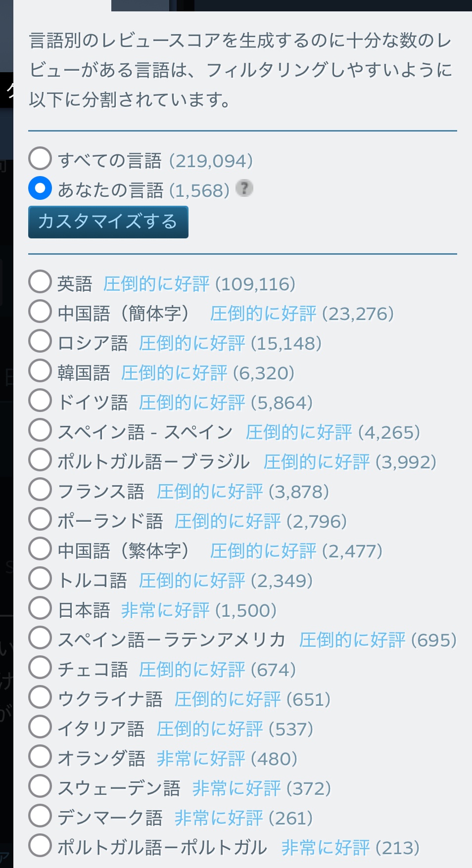
Task: Pick the 中国語(繁体字) language option
Action: [x=40, y=549]
